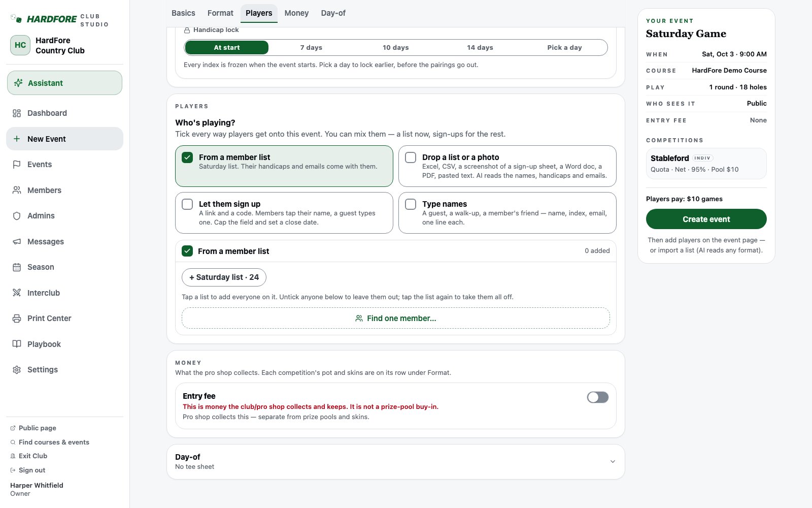Click Harper Whitfield owner profile
This screenshot has width=812, height=508.
tap(37, 489)
